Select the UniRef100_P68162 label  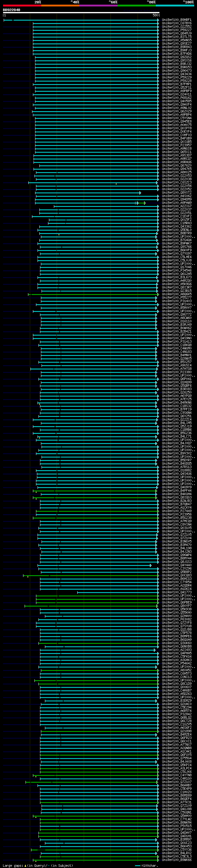point(176,98)
